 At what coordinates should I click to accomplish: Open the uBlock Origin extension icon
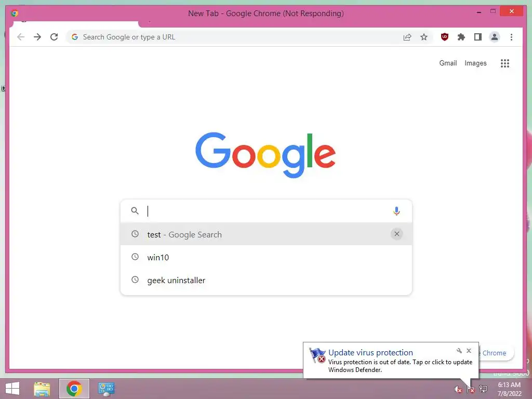click(x=445, y=37)
